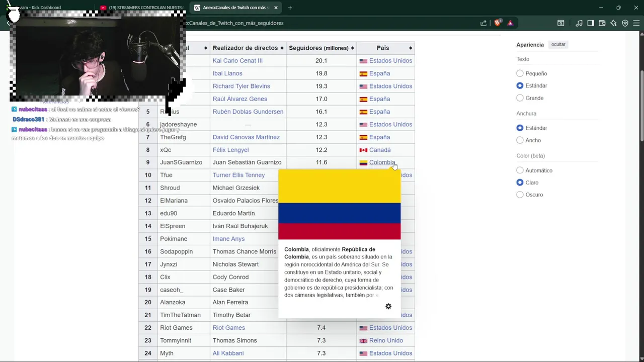The image size is (644, 362).
Task: Open Leo AI sparkle icon
Action: point(614,23)
